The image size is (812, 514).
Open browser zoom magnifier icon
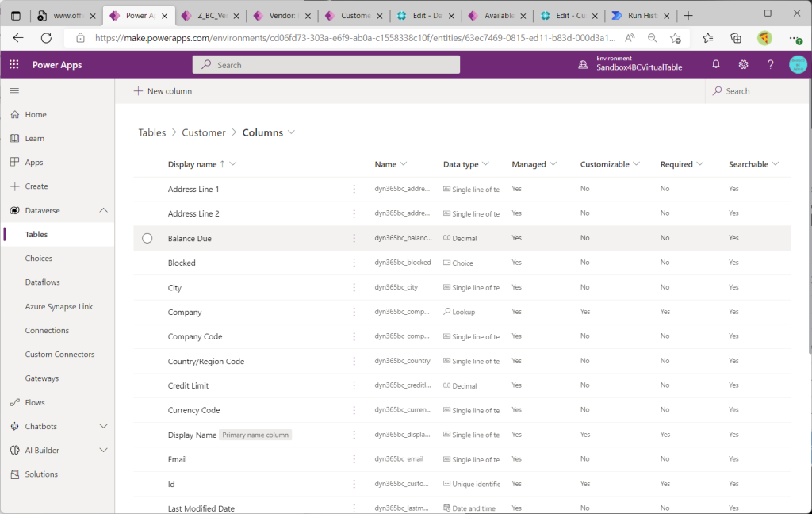tap(652, 38)
